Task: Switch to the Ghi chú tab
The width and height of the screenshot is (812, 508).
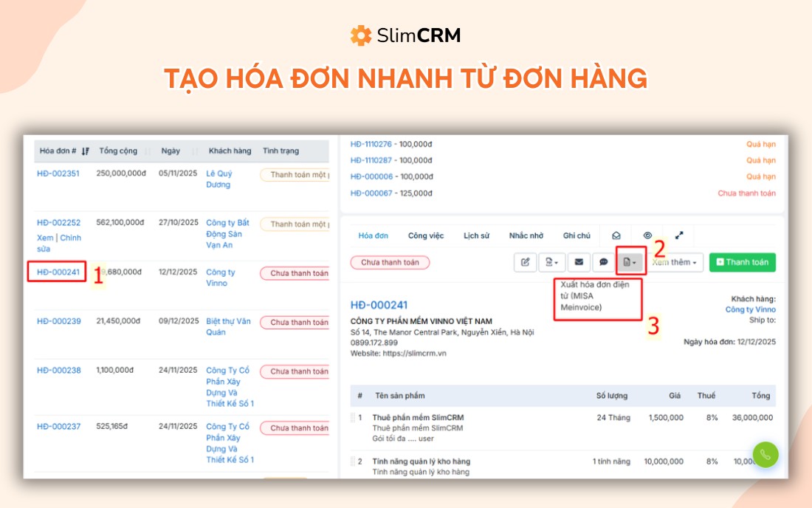Action: pos(577,236)
